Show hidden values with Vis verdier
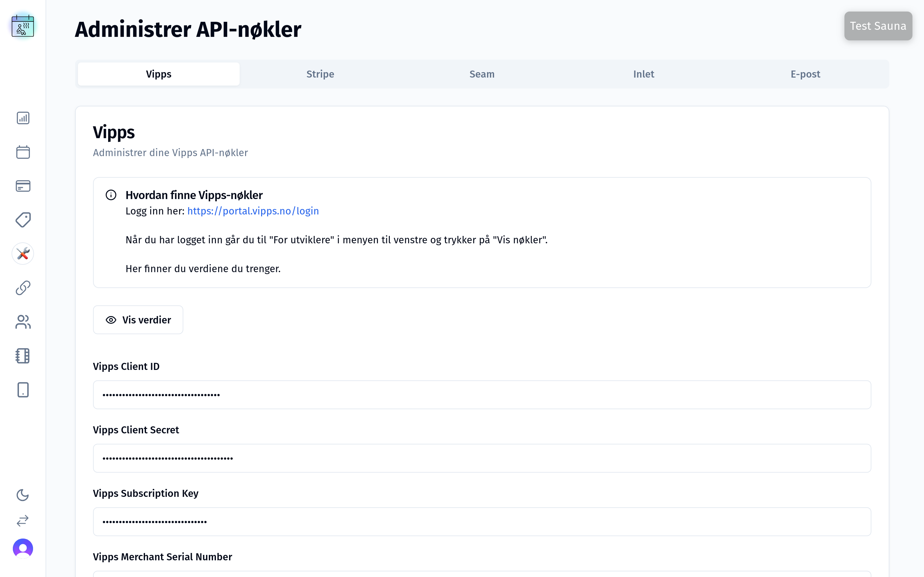 click(x=138, y=320)
